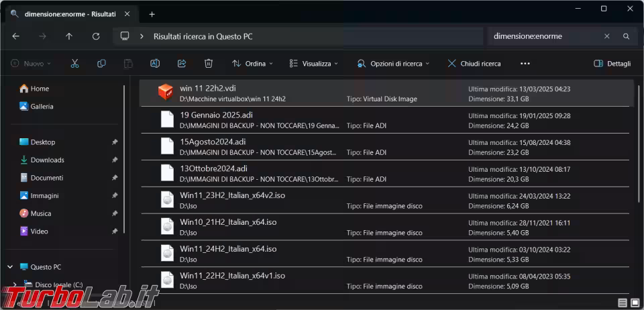The width and height of the screenshot is (644, 310).
Task: Expand the Disco locale (C:) node
Action: pos(15,285)
